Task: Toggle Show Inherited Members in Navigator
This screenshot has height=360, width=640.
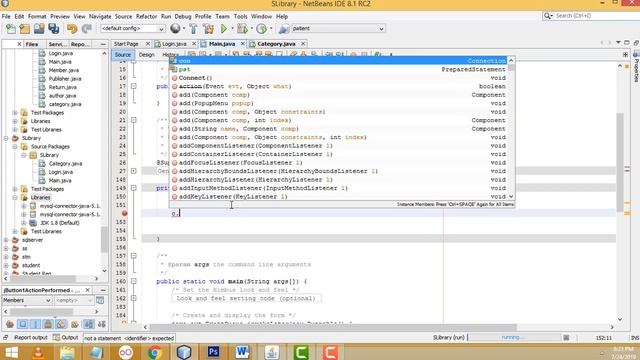Action: pos(10,324)
